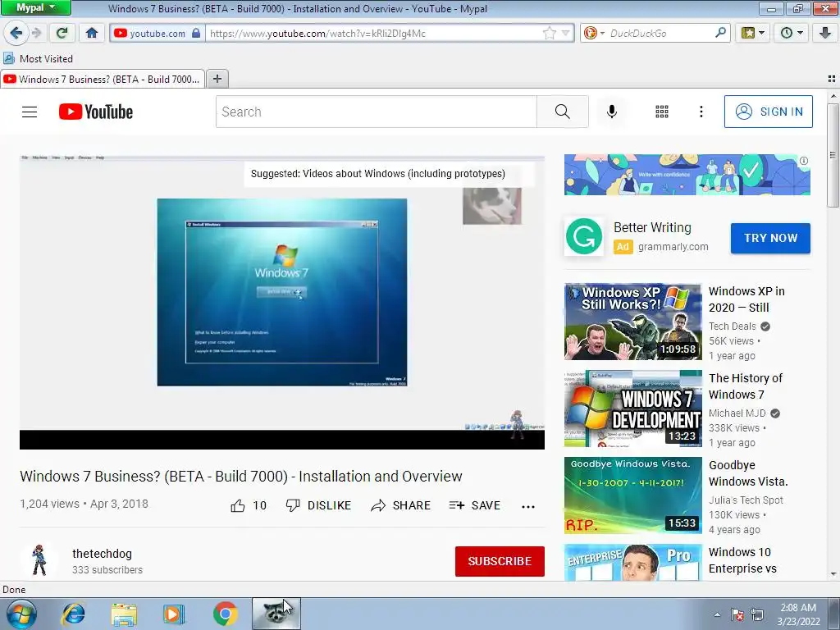Click the YouTube Search input field

(376, 112)
